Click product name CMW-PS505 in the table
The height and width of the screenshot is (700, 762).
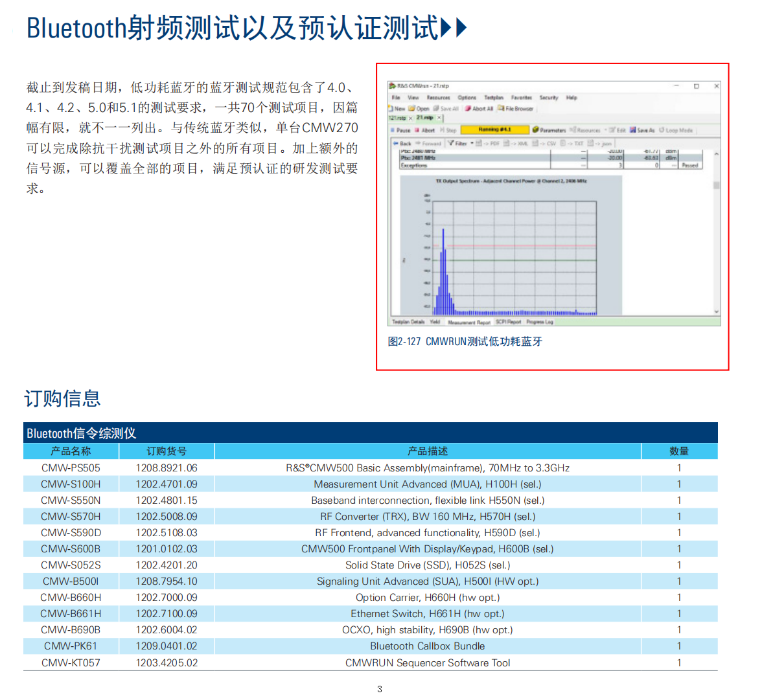point(71,468)
